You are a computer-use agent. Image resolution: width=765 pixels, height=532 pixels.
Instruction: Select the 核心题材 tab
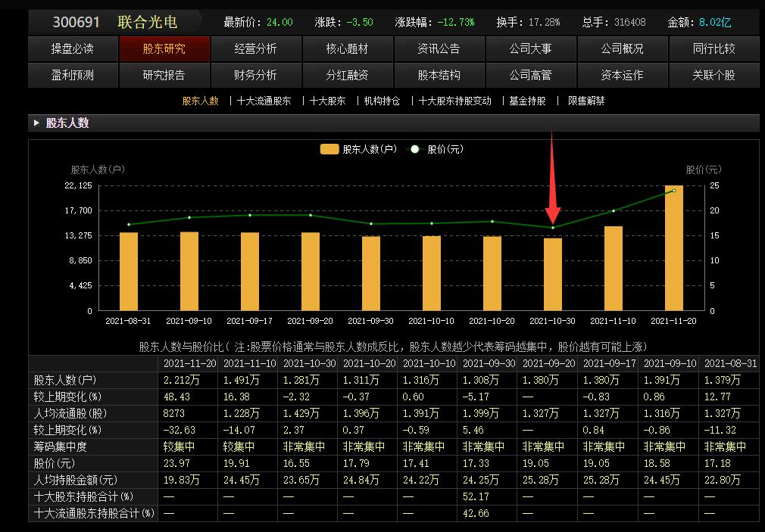pyautogui.click(x=348, y=48)
